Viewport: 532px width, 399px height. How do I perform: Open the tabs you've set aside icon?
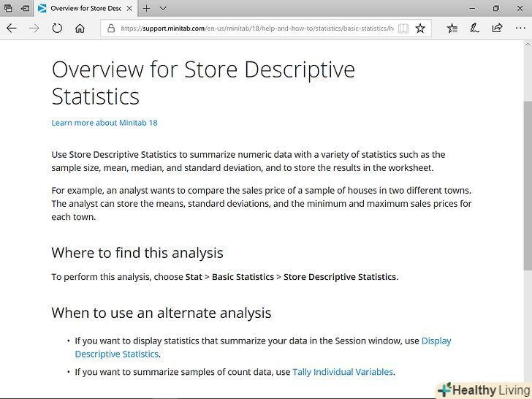8,9
